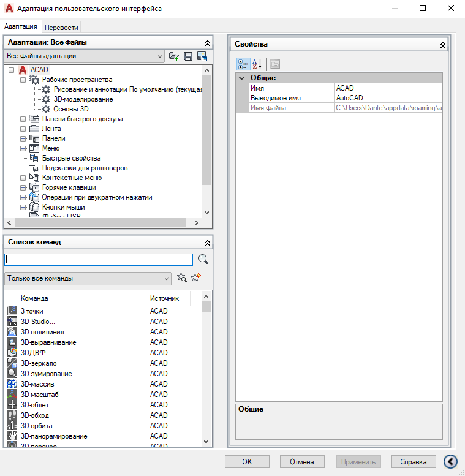Viewport: 465px width, 476px height.
Task: Click command list scrollbar down arrow
Action: tap(206, 442)
